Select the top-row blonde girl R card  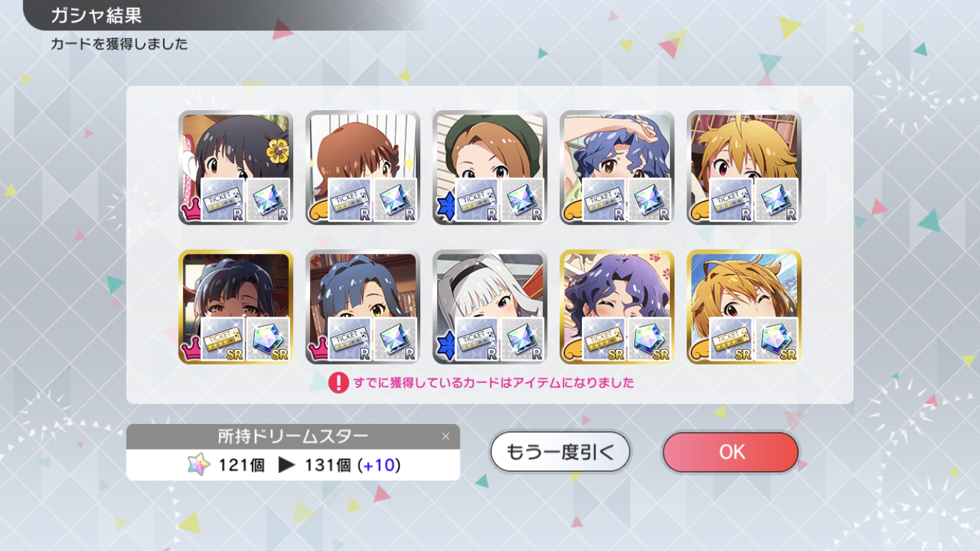(x=744, y=168)
